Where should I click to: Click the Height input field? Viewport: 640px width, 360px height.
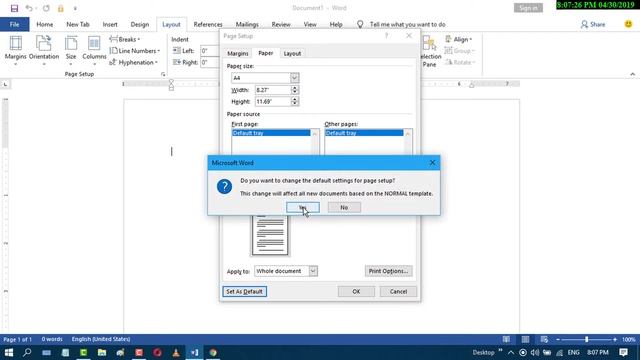[x=273, y=101]
